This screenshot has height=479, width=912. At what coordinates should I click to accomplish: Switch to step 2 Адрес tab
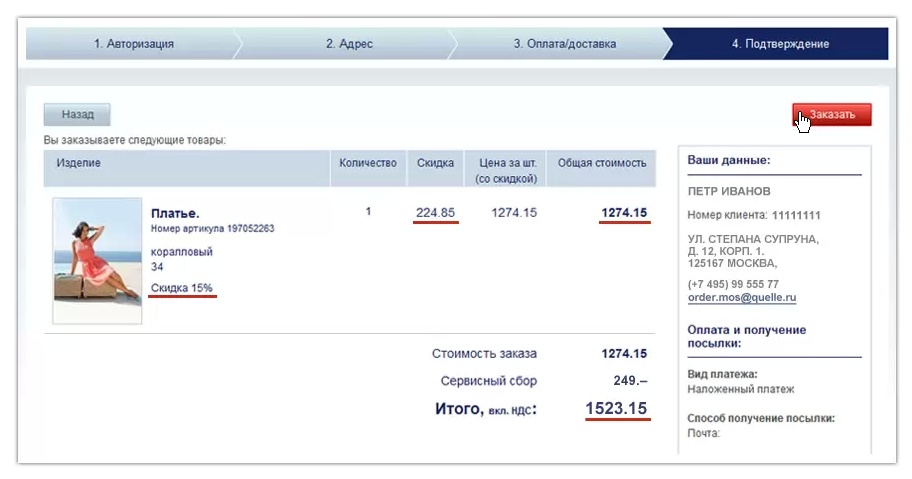click(349, 44)
